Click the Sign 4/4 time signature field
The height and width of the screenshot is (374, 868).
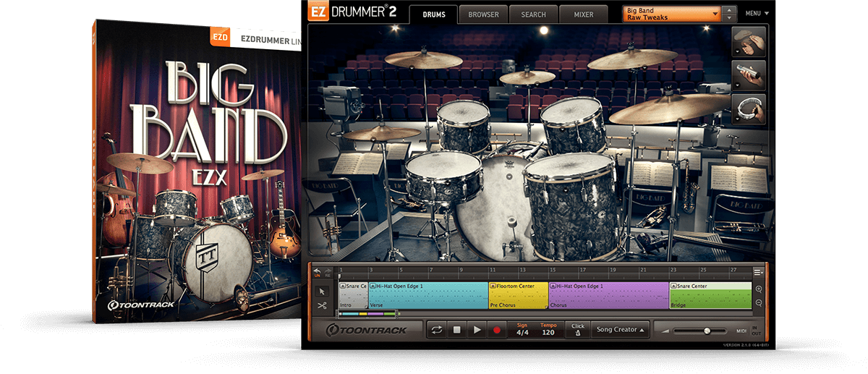pyautogui.click(x=522, y=329)
